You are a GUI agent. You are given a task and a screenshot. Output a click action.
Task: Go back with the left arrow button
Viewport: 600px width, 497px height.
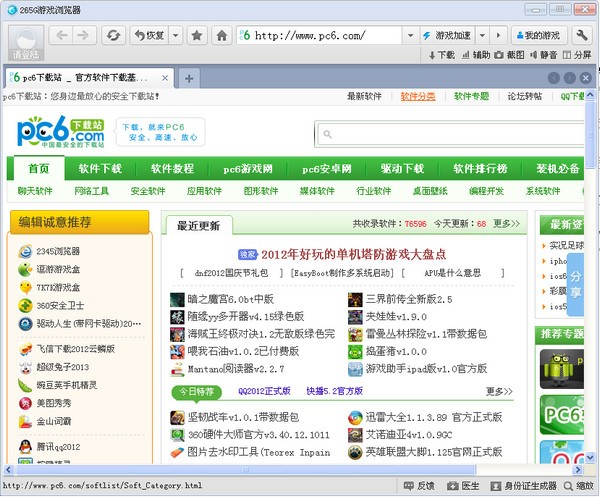pos(61,36)
